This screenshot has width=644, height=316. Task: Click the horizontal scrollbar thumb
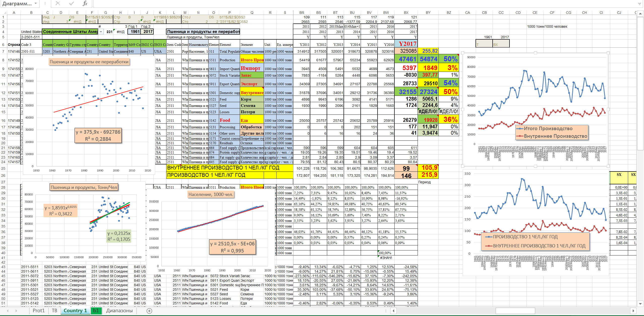click(515, 311)
